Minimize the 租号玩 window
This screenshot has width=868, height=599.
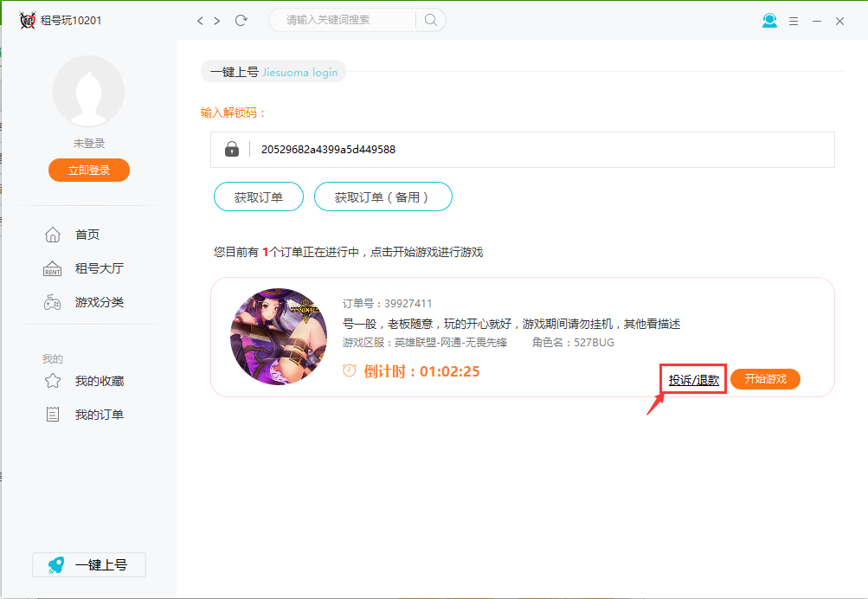coord(817,21)
